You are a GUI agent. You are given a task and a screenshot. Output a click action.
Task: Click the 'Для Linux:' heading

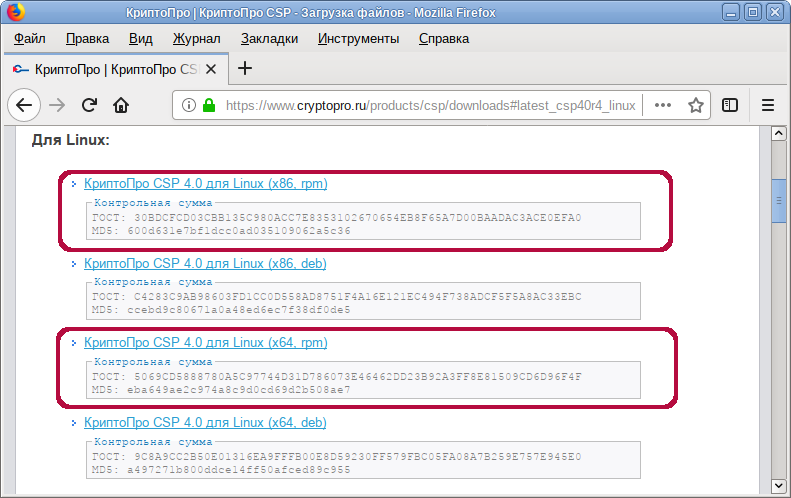(71, 140)
